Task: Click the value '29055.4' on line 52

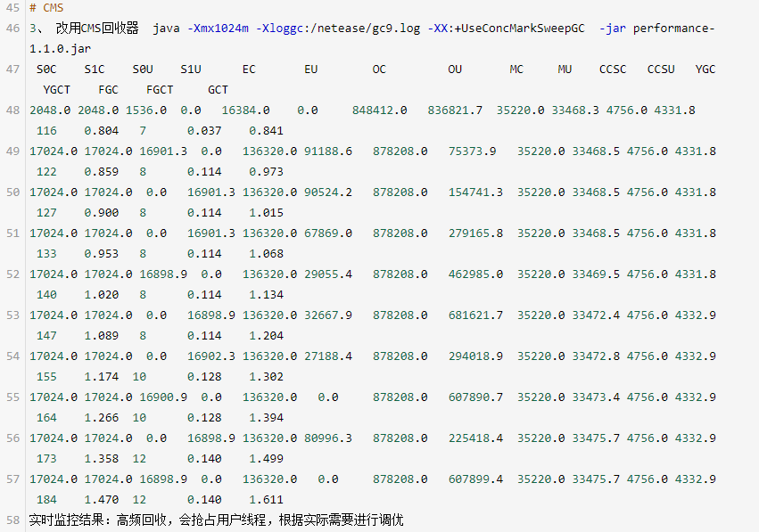Action: (328, 274)
